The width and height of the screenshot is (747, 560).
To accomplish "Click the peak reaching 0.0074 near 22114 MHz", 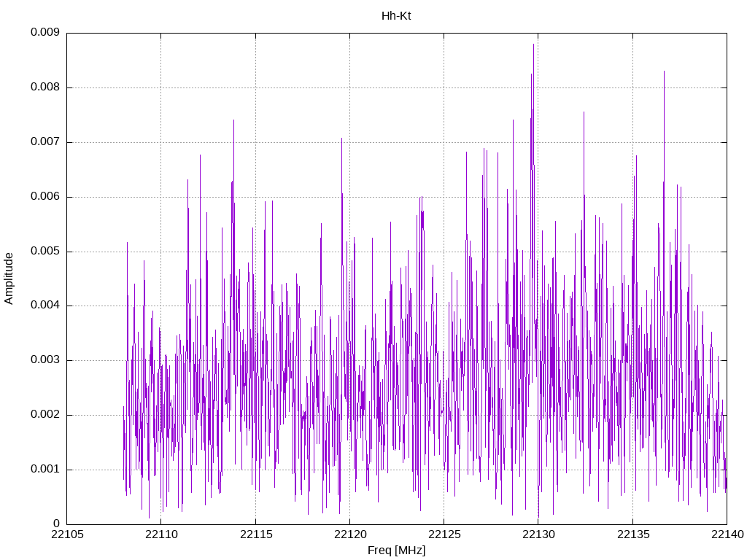I will pos(233,120).
